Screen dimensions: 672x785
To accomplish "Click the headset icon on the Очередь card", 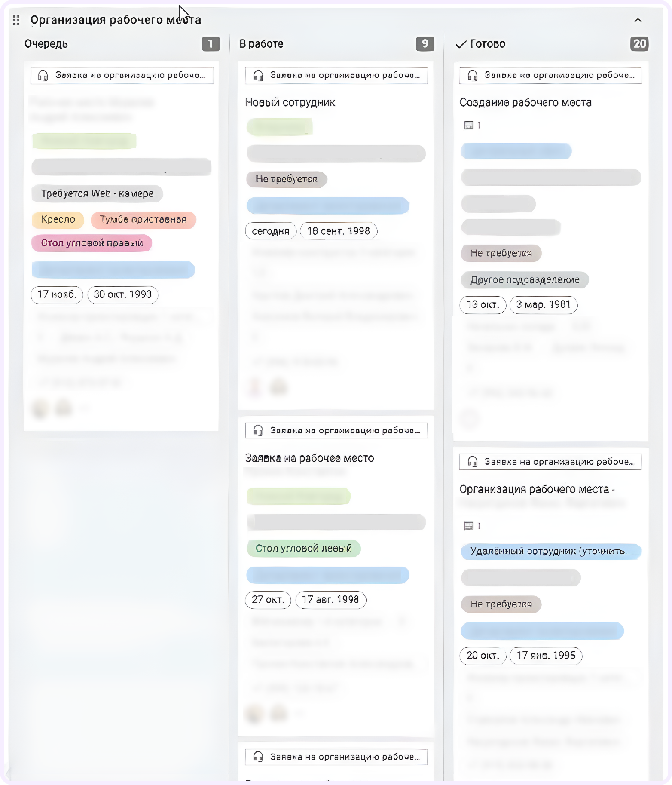I will click(x=43, y=75).
